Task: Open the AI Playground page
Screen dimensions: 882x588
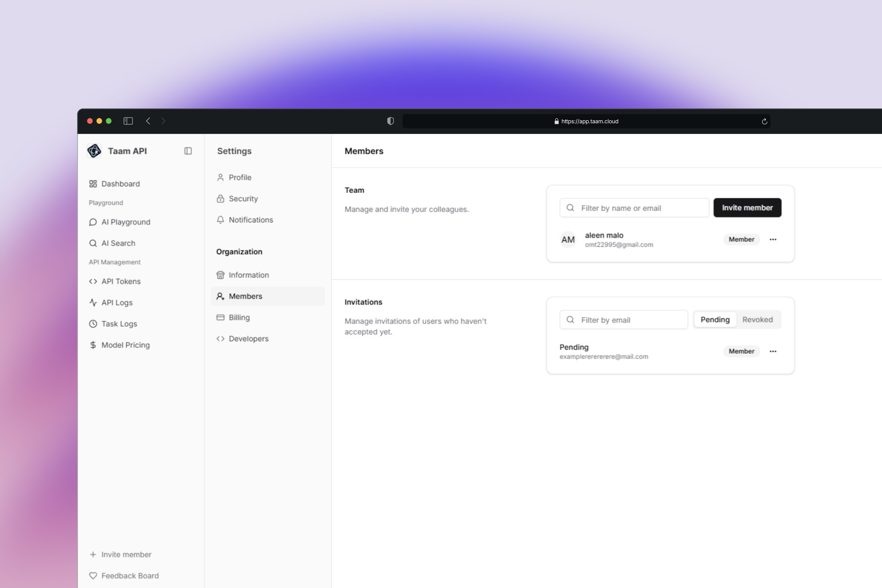Action: pos(126,222)
